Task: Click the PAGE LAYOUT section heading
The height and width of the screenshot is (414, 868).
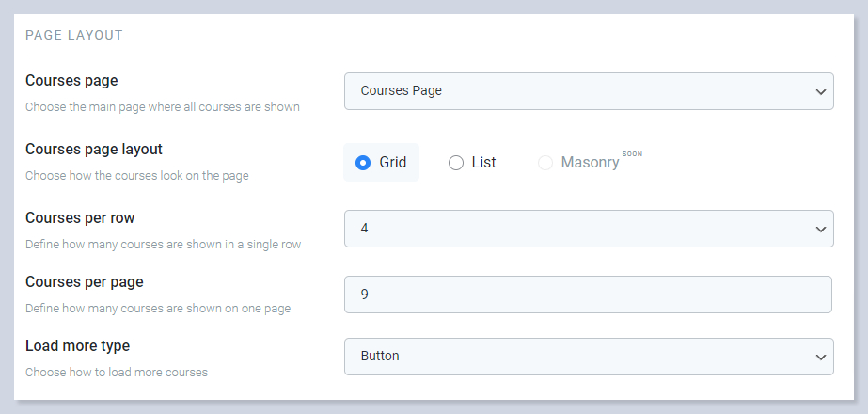Action: point(74,36)
